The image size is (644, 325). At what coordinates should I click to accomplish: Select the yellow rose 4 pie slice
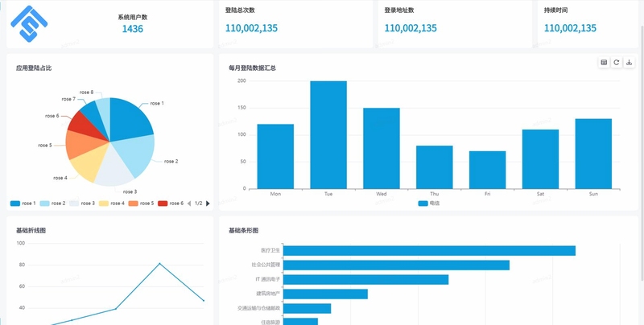(89, 164)
